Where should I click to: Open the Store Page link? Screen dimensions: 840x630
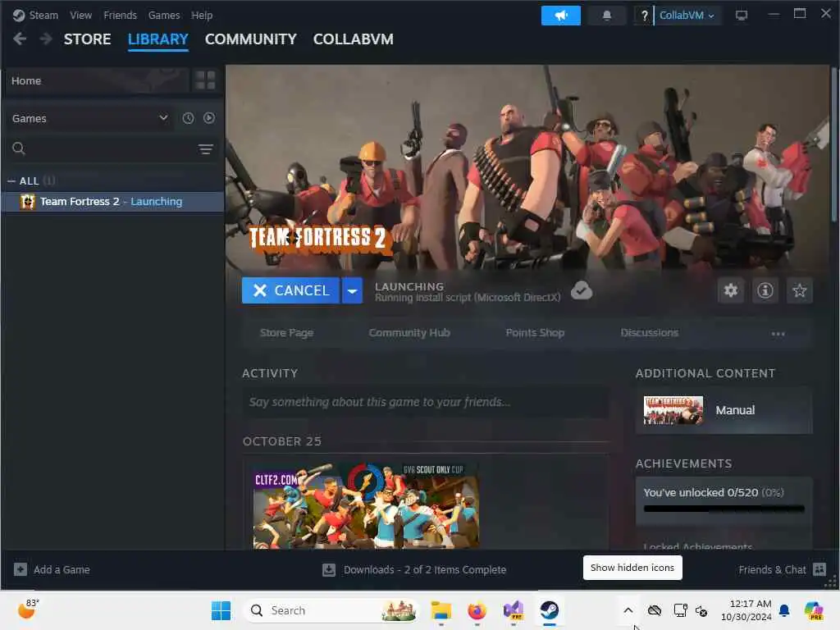pyautogui.click(x=286, y=333)
